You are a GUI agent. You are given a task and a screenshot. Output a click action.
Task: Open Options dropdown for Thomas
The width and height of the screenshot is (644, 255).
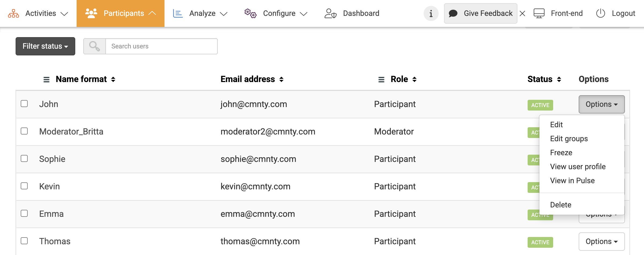coord(601,242)
